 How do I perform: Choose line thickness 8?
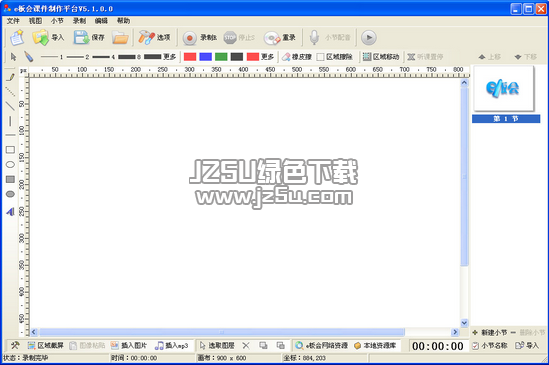coord(130,57)
